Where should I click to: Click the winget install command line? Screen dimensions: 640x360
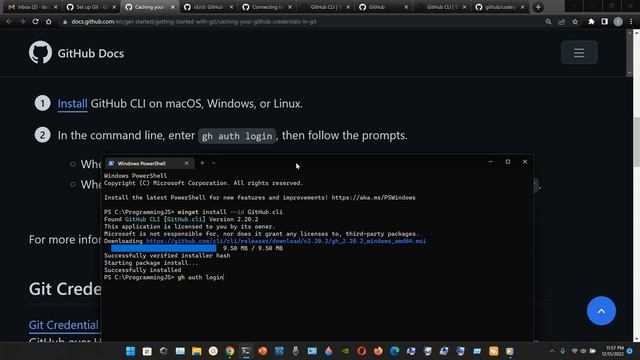tap(193, 212)
